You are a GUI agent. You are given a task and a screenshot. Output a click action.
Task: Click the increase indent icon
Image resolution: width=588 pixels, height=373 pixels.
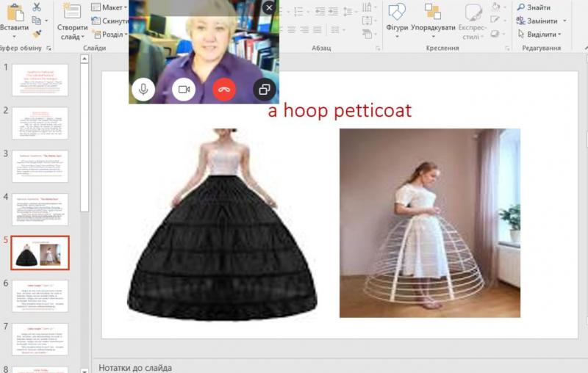click(333, 12)
